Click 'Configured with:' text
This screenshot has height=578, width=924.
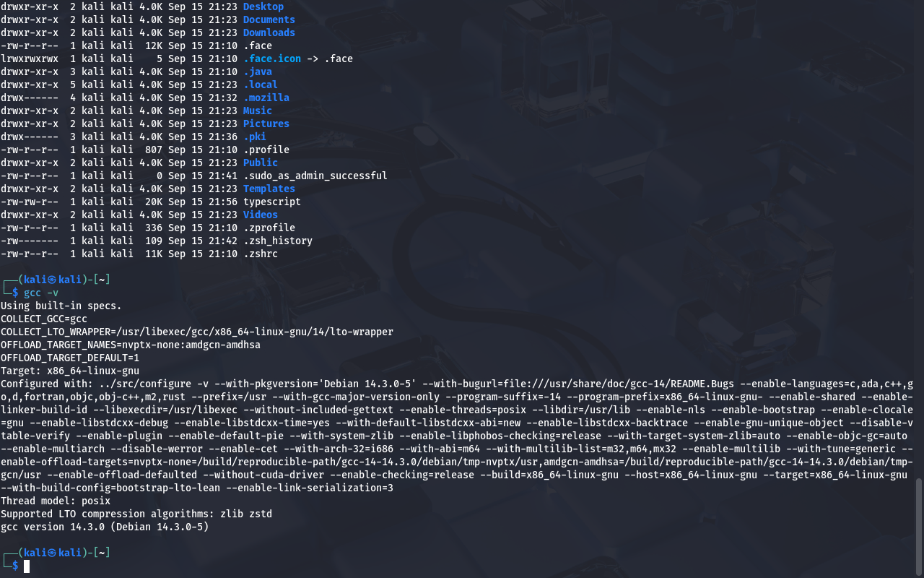click(47, 384)
